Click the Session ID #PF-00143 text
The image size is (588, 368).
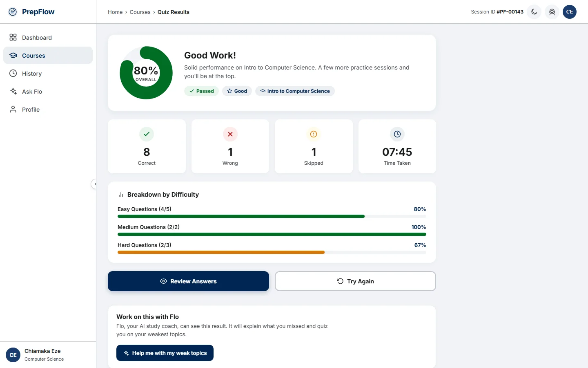[497, 12]
